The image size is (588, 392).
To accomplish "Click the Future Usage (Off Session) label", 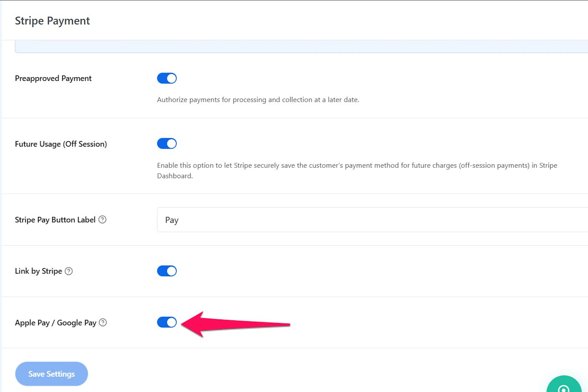I will tap(61, 144).
